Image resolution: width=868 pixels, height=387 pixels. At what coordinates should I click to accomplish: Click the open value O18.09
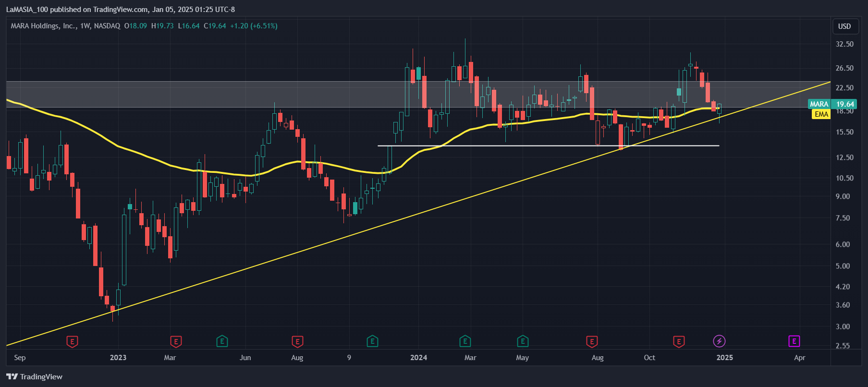pos(135,26)
